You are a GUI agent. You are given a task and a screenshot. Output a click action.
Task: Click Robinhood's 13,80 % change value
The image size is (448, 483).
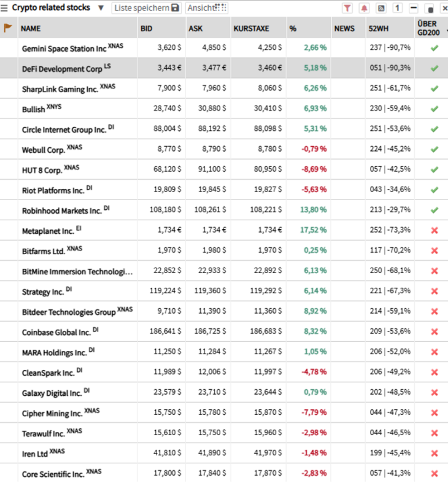314,210
